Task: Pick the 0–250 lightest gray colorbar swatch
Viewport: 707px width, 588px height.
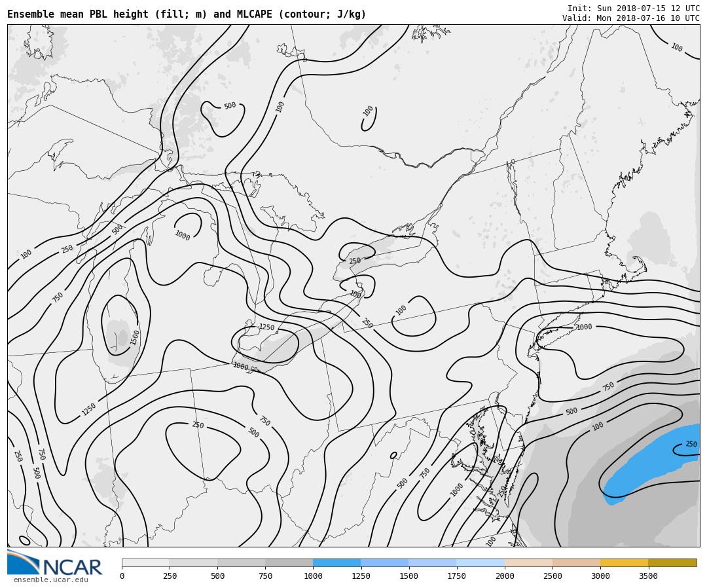Action: [145, 562]
